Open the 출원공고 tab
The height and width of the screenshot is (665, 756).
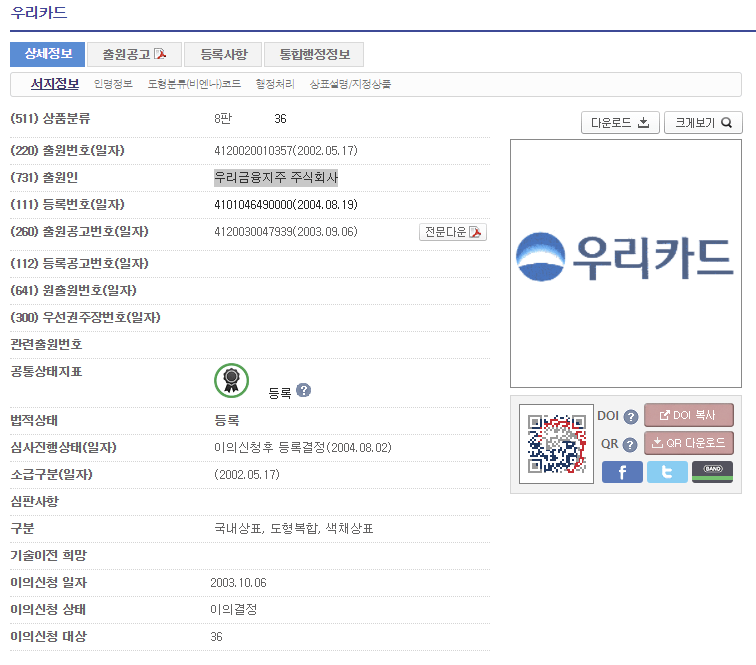(x=134, y=54)
